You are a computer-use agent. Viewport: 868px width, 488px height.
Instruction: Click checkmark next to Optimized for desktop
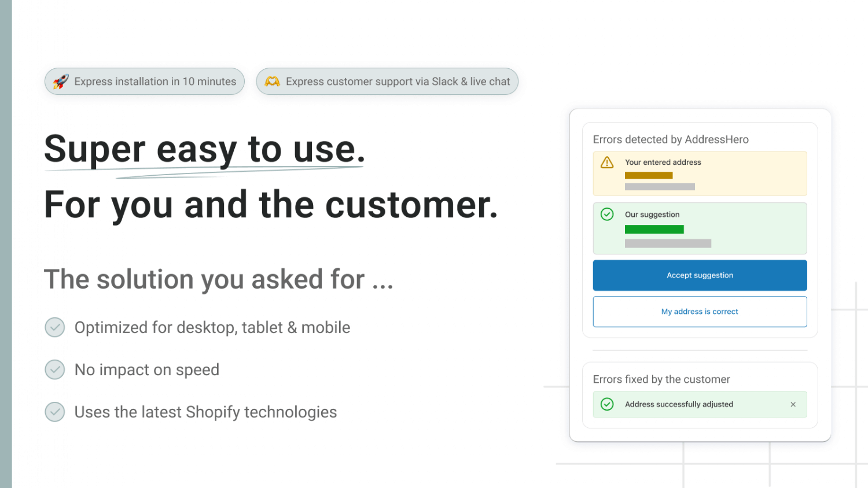55,327
